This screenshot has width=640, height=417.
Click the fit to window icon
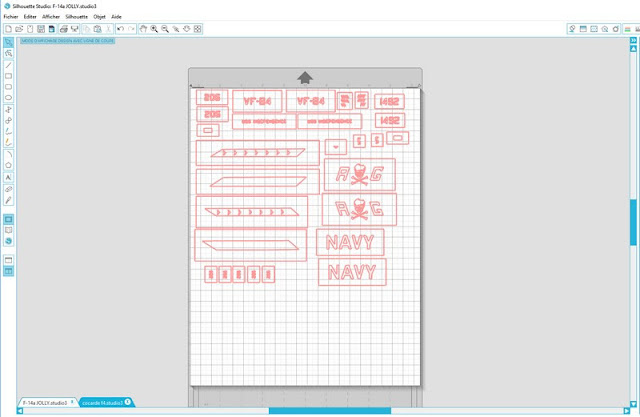coord(198,29)
